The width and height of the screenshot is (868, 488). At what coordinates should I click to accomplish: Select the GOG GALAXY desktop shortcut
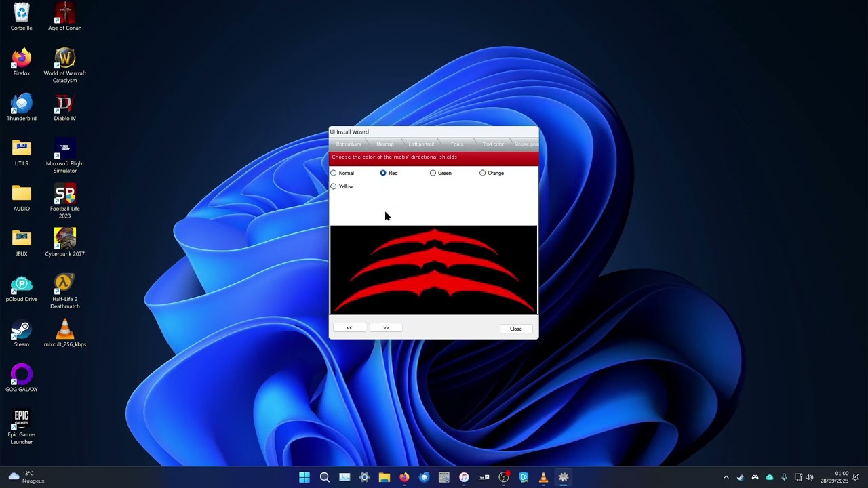[x=22, y=379]
